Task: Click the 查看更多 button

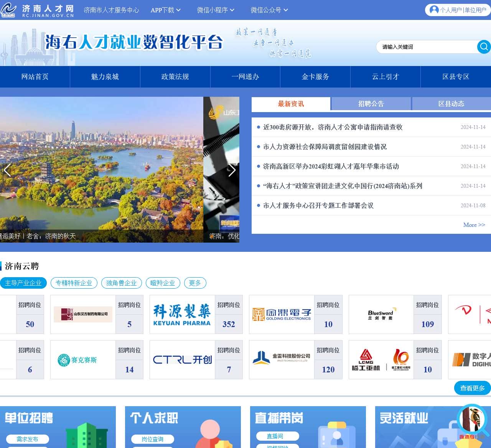Action: [473, 388]
